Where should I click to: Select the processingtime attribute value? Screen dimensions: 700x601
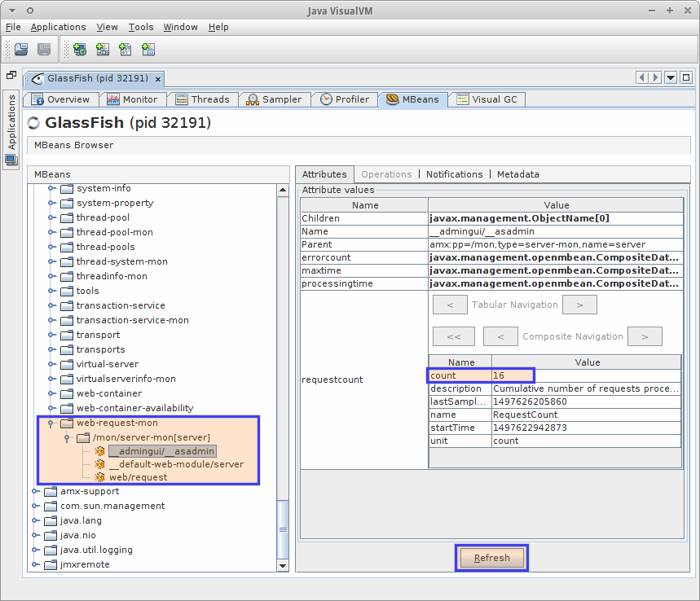(x=556, y=283)
